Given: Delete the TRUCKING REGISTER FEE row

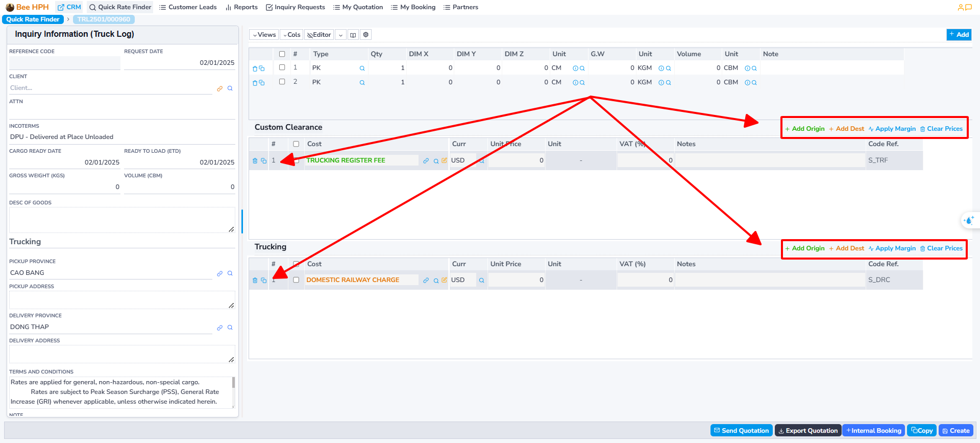Looking at the screenshot, I should tap(255, 160).
